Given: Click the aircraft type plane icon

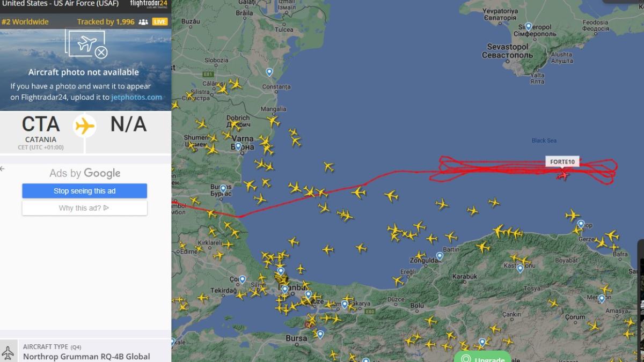Looking at the screenshot, I should (x=8, y=352).
